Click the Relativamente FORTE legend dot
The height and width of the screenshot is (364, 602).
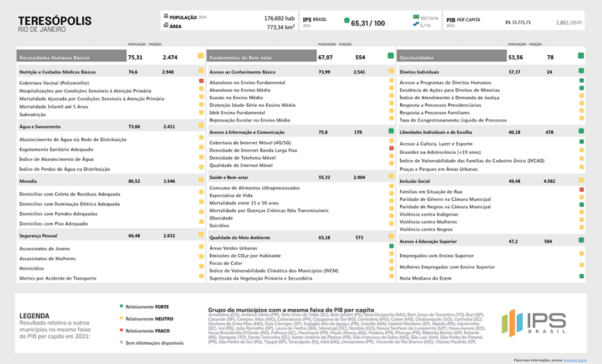tap(121, 306)
